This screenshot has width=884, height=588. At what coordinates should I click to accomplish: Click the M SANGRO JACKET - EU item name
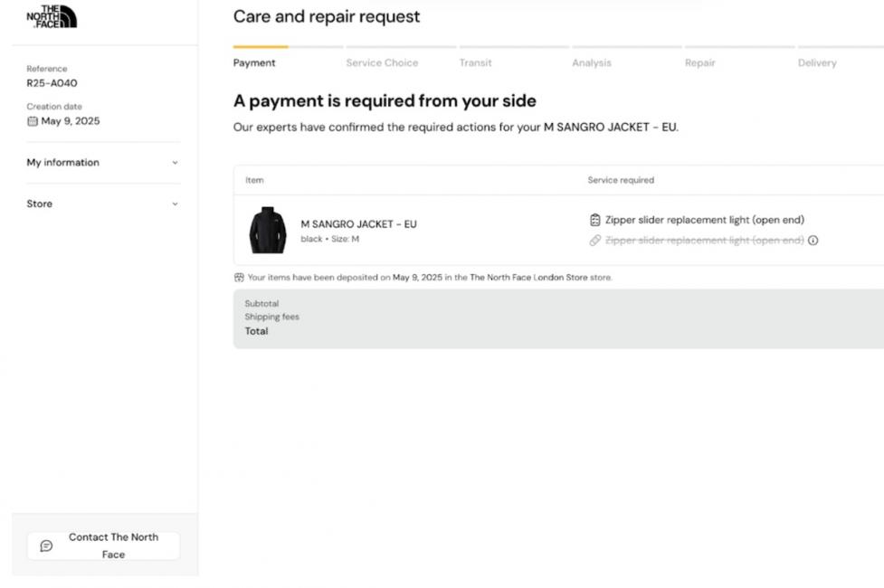coord(358,223)
